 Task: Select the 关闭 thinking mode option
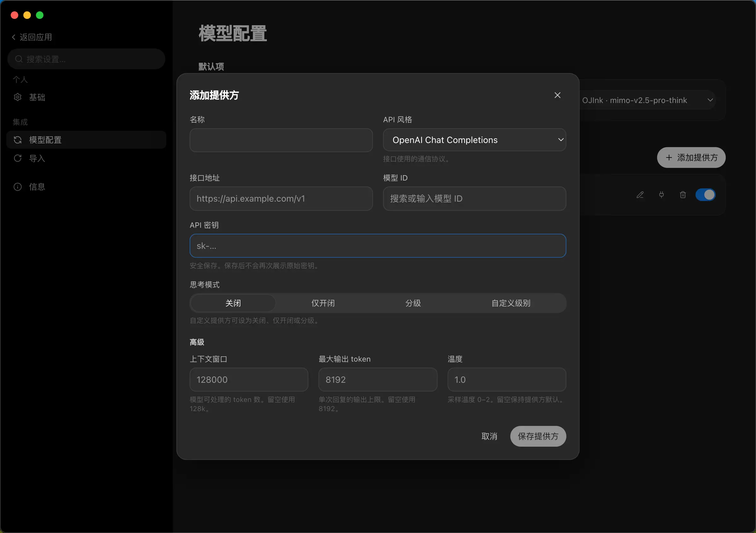point(233,303)
